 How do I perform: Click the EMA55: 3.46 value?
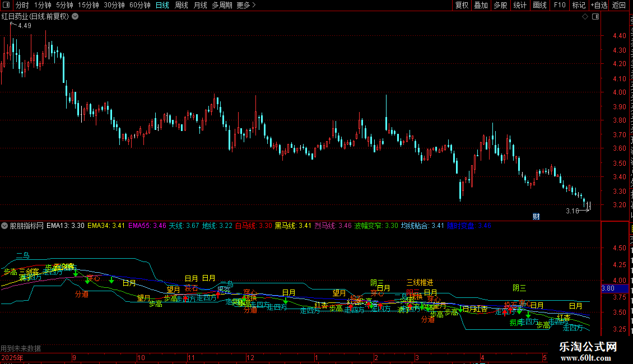click(x=147, y=226)
